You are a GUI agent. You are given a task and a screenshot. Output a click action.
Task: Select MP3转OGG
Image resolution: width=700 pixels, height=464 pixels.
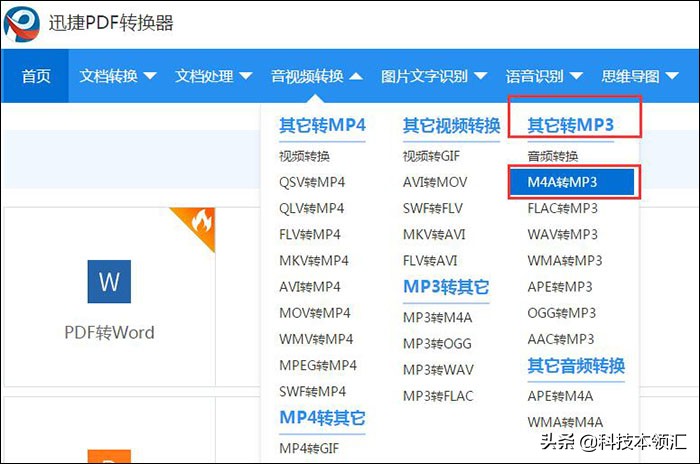pos(437,344)
